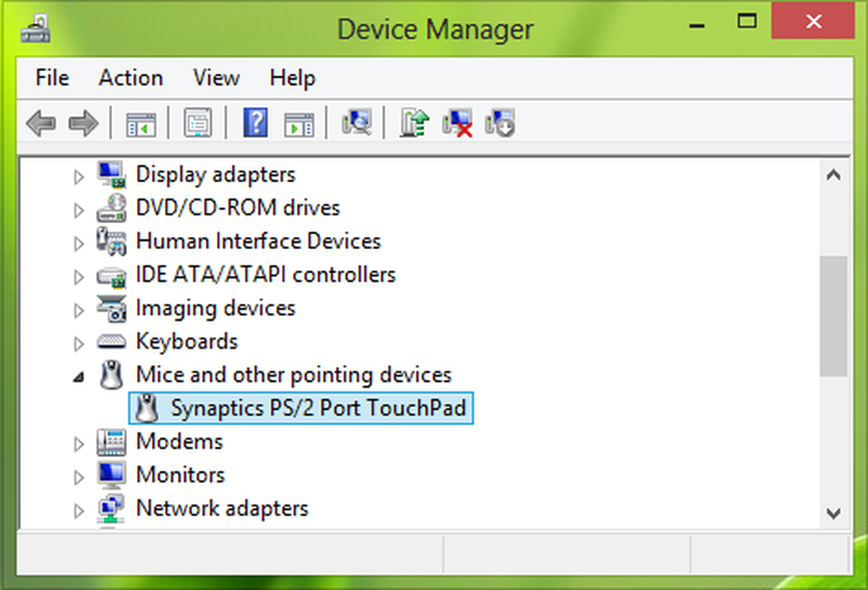Open the View menu
This screenshot has width=868, height=590.
[215, 78]
